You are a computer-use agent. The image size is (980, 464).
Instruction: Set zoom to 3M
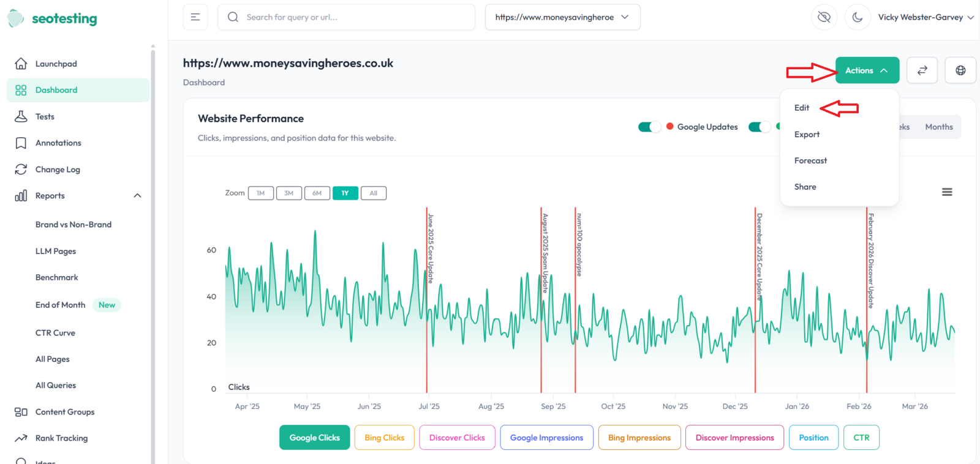click(x=289, y=193)
